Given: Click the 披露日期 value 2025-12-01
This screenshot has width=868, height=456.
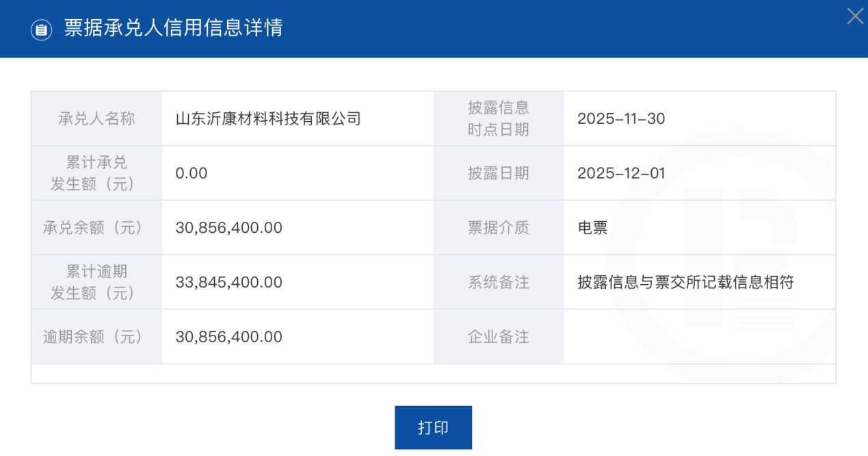Looking at the screenshot, I should point(621,173).
